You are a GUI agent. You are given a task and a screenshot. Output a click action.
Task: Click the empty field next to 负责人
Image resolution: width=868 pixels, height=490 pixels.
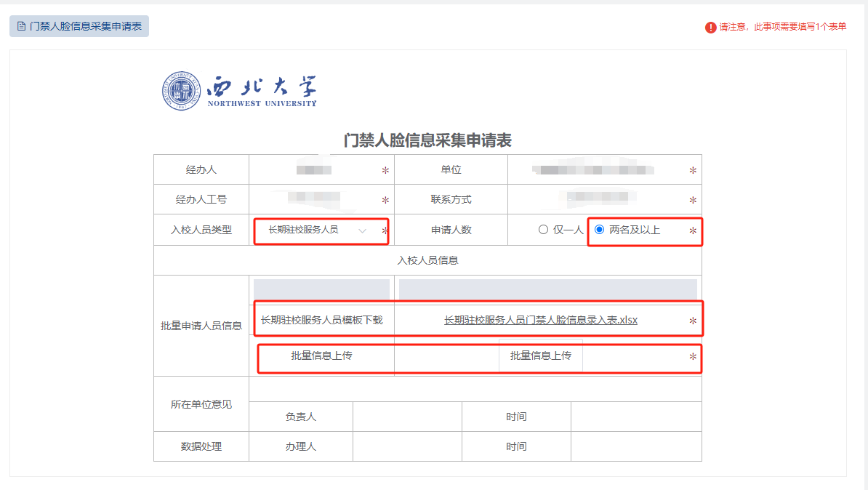[406, 417]
